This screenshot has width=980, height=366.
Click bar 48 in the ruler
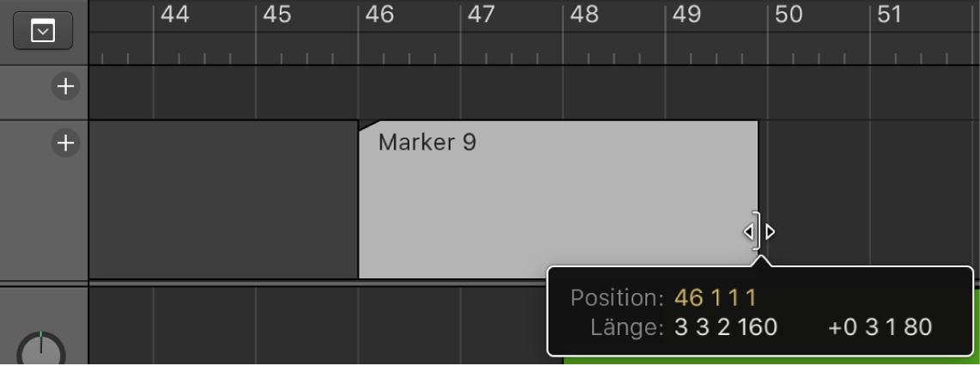[x=584, y=15]
